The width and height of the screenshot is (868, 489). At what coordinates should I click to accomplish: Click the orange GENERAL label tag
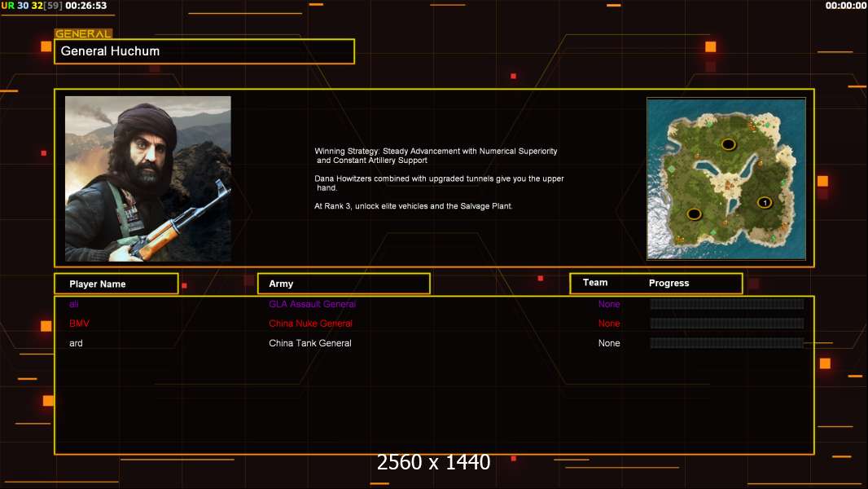[83, 33]
